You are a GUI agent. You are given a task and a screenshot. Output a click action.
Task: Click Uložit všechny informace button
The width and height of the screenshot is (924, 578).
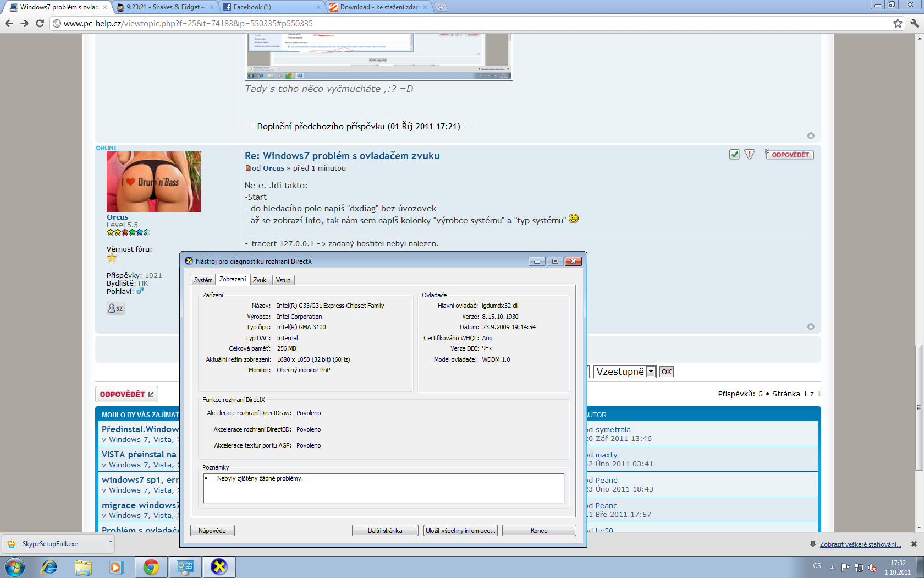460,531
